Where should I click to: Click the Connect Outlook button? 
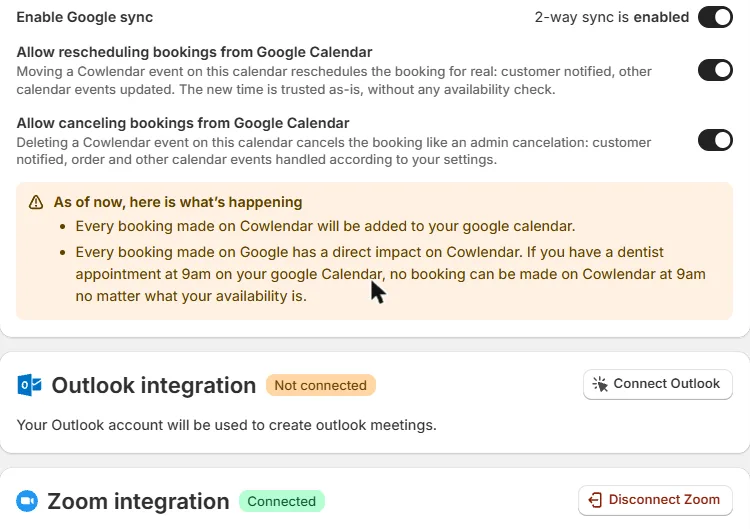click(x=658, y=384)
